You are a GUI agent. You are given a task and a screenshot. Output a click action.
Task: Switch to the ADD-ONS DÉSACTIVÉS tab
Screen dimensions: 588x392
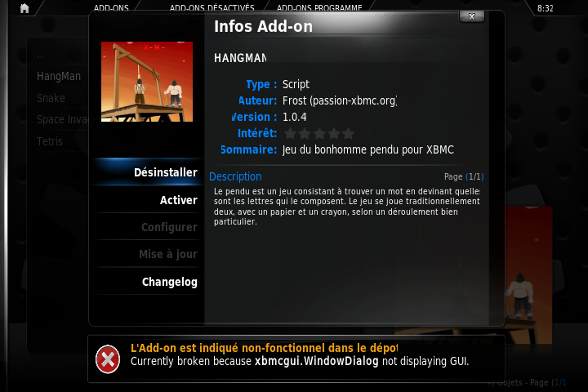point(212,8)
